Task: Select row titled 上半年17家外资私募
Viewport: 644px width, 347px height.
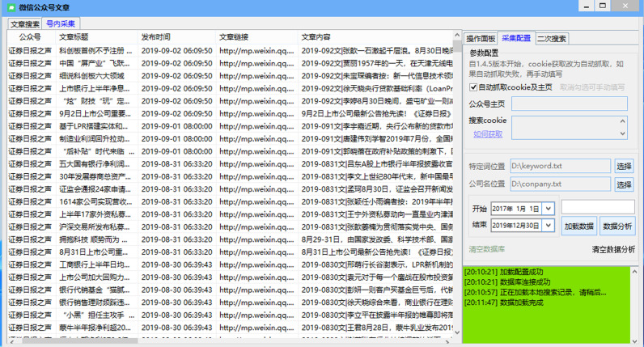Action: click(230, 214)
